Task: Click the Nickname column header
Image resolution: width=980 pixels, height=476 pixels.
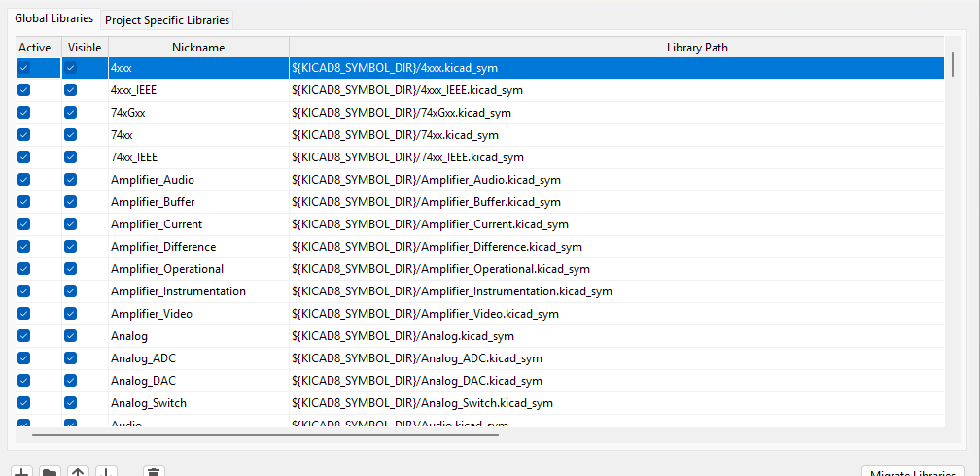Action: 198,48
